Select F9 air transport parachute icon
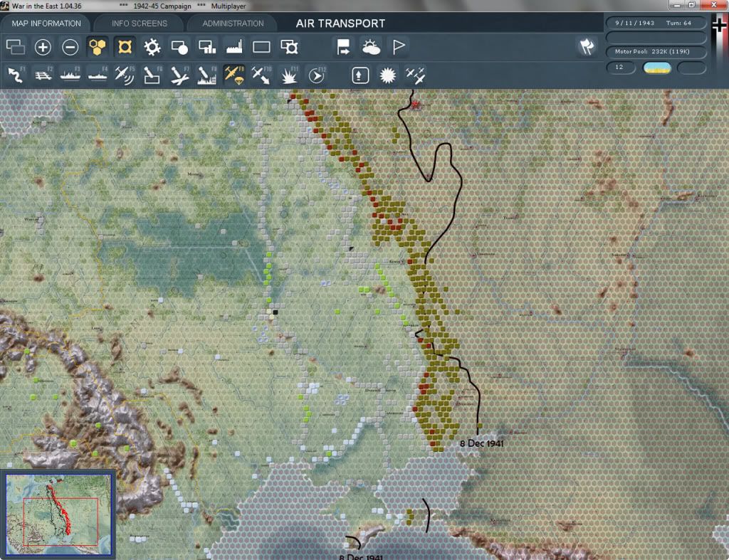 [234, 75]
